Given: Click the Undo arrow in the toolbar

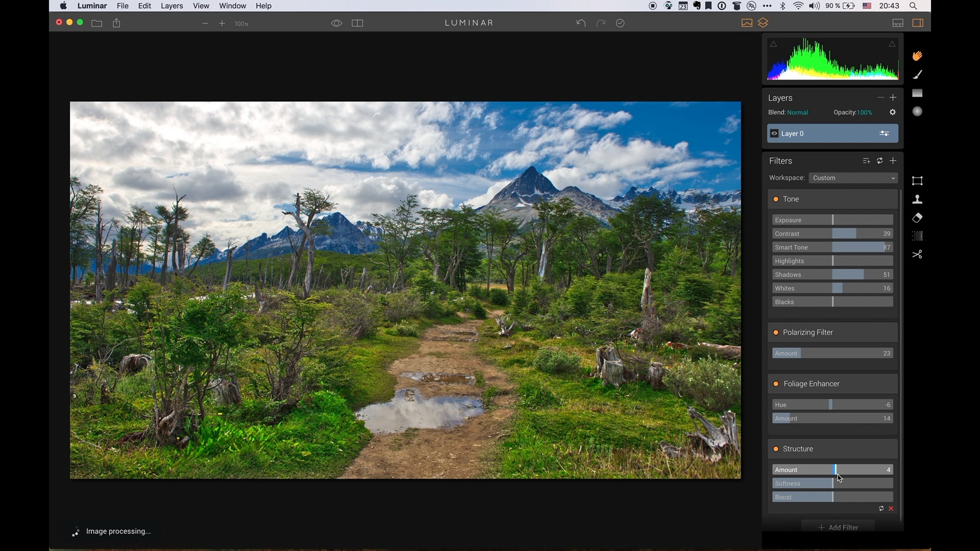Looking at the screenshot, I should (581, 23).
